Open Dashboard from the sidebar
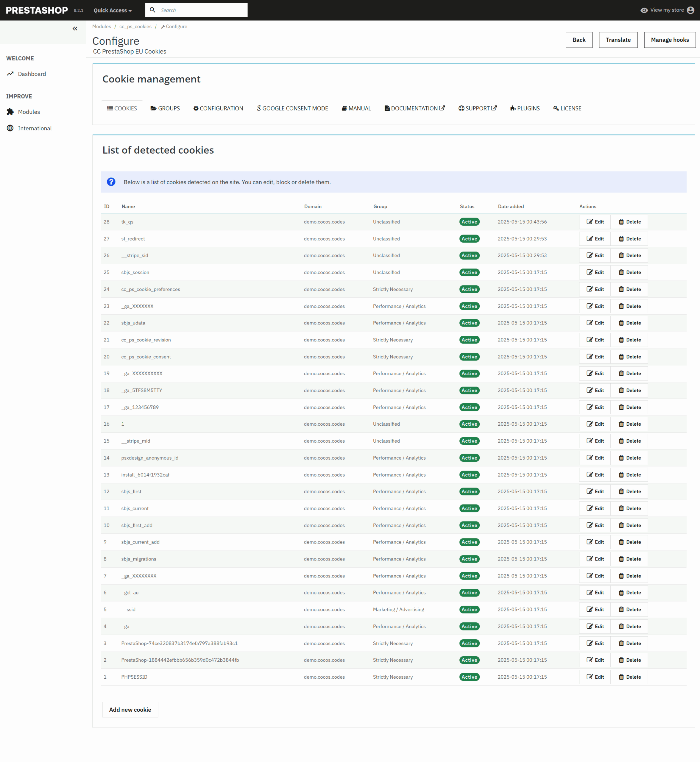The image size is (700, 762). pos(32,74)
